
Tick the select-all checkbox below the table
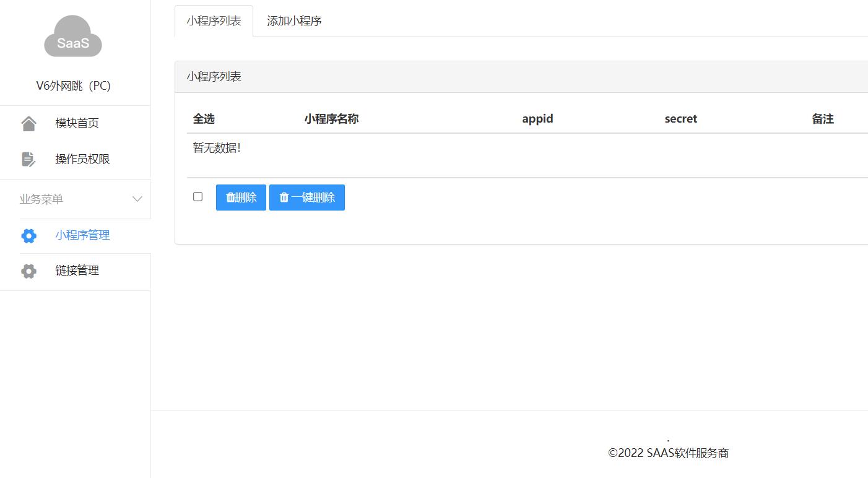click(198, 197)
